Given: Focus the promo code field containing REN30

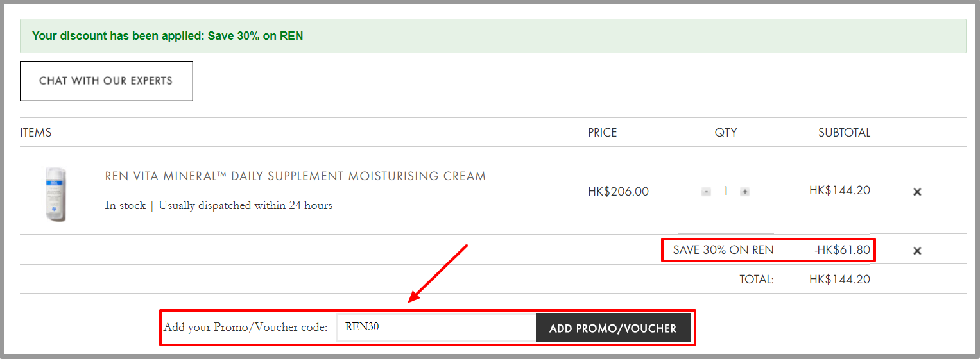Looking at the screenshot, I should pyautogui.click(x=436, y=327).
